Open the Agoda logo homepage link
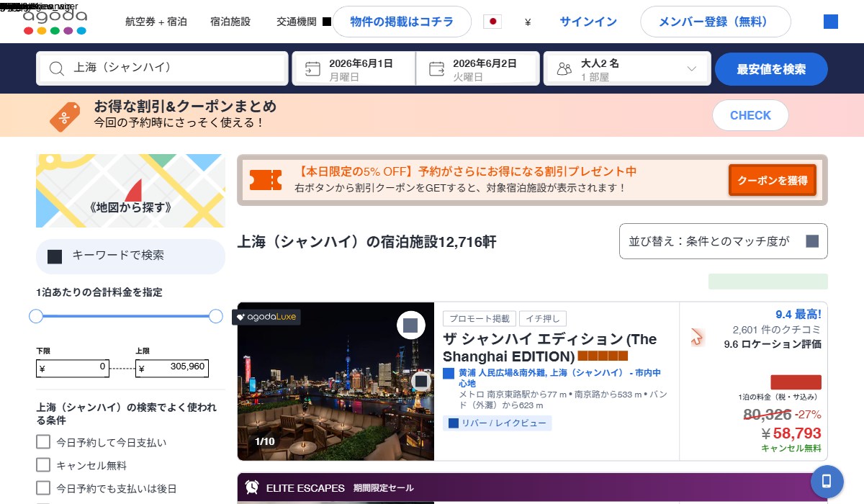Image resolution: width=864 pixels, height=504 pixels. [55, 22]
